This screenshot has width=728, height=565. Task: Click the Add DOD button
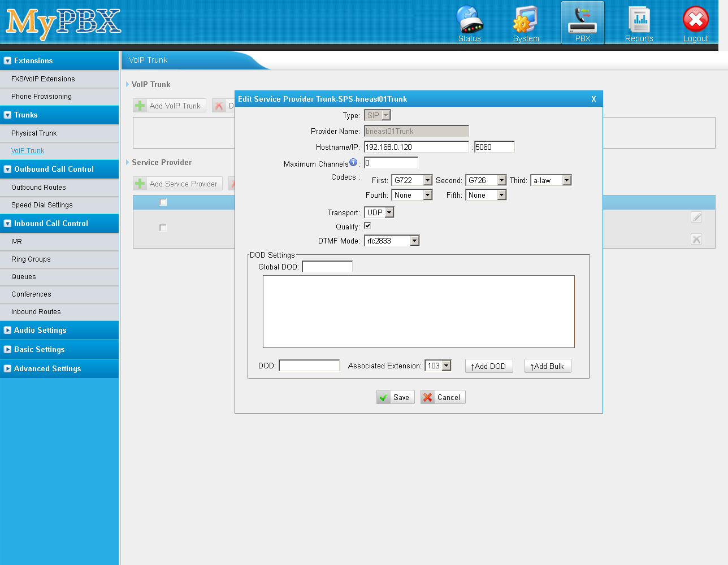tap(489, 366)
